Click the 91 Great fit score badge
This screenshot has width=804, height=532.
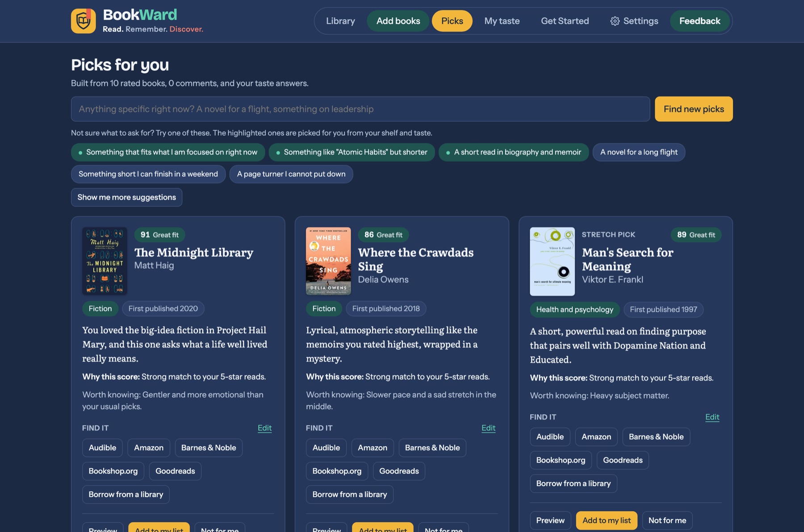(159, 235)
